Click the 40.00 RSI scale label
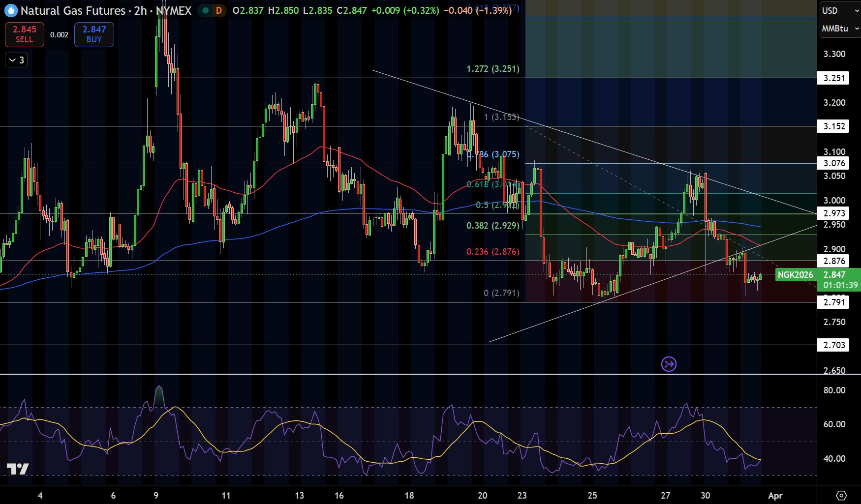This screenshot has height=504, width=861. click(834, 459)
